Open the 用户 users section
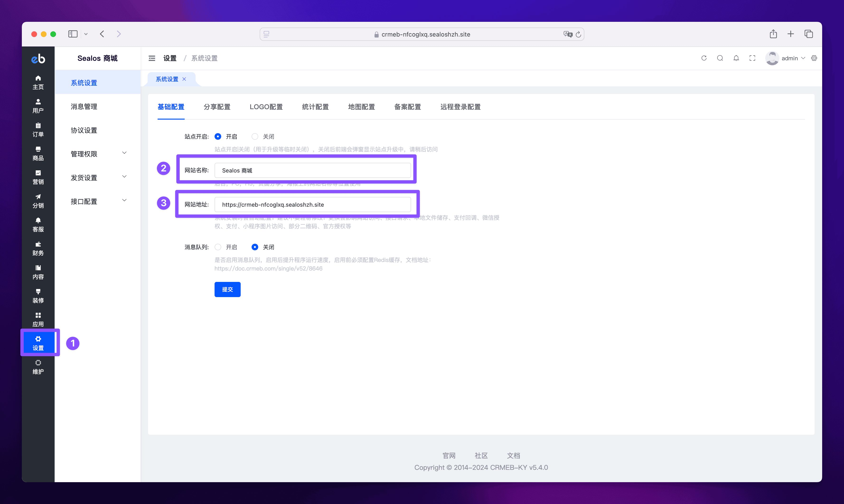844x504 pixels. 38,106
